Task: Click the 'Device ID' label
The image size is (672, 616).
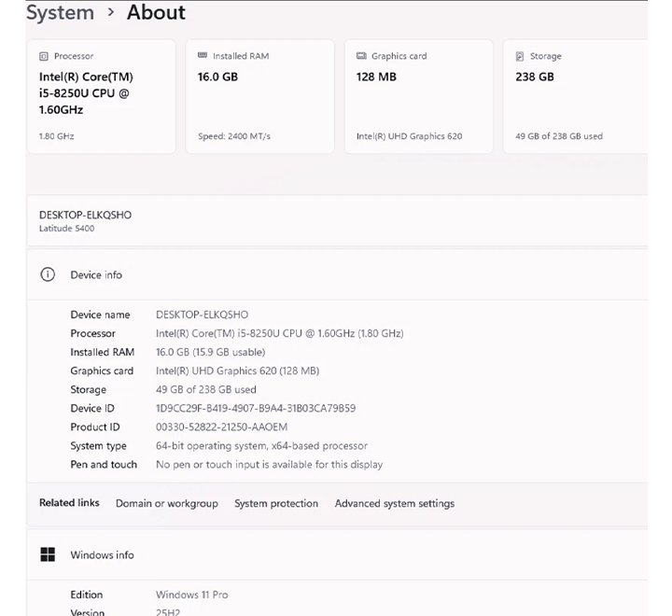Action: coord(92,409)
